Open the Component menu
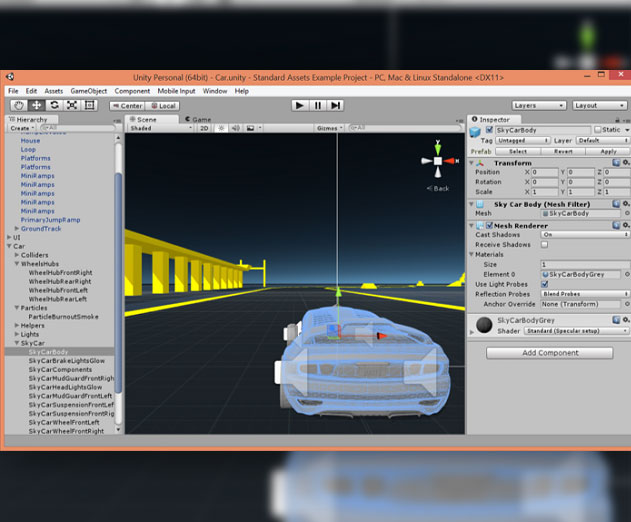The height and width of the screenshot is (522, 631). click(132, 91)
